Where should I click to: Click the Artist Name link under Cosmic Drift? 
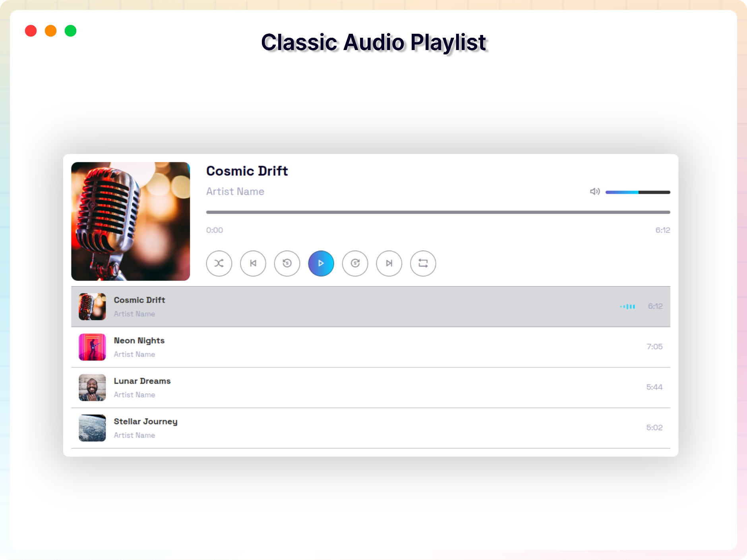235,191
